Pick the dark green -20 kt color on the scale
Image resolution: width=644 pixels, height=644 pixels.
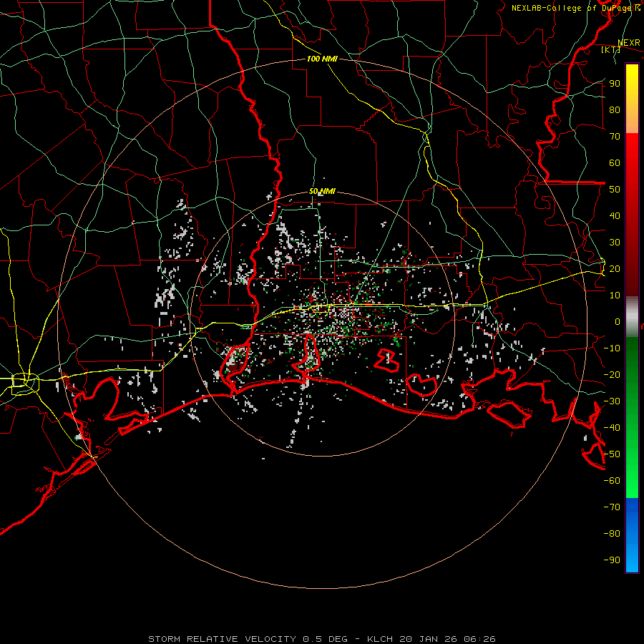(632, 374)
